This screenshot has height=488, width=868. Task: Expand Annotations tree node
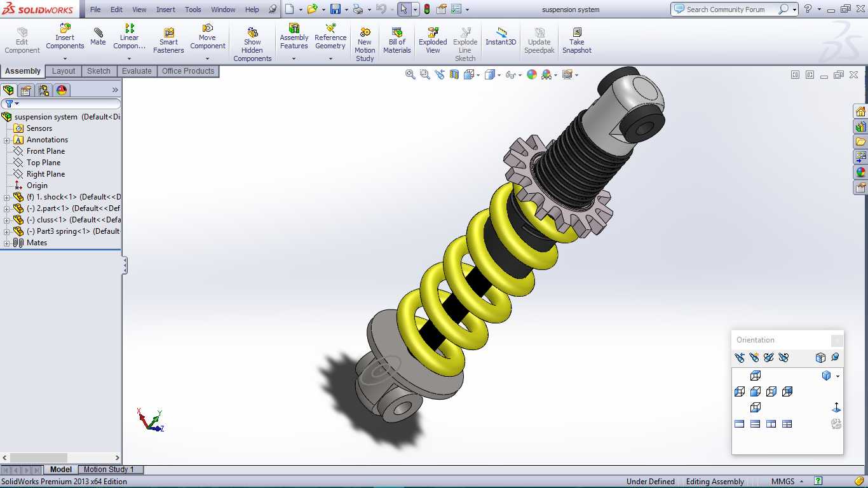7,140
